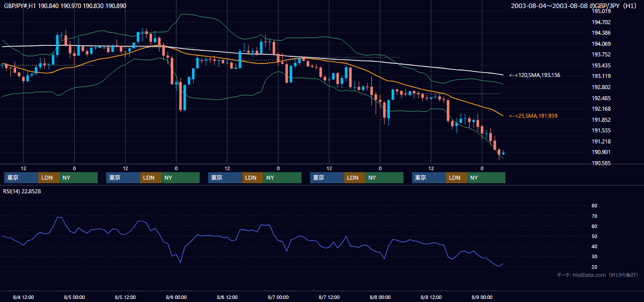
Task: Click the 8/6 00:00 time axis label
Action: click(x=176, y=297)
